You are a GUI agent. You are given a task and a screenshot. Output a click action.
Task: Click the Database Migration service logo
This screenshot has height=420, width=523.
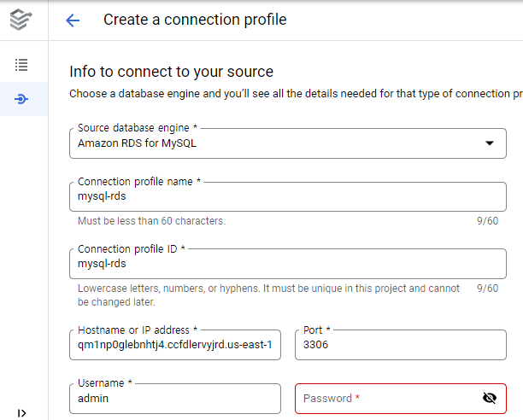[x=21, y=20]
